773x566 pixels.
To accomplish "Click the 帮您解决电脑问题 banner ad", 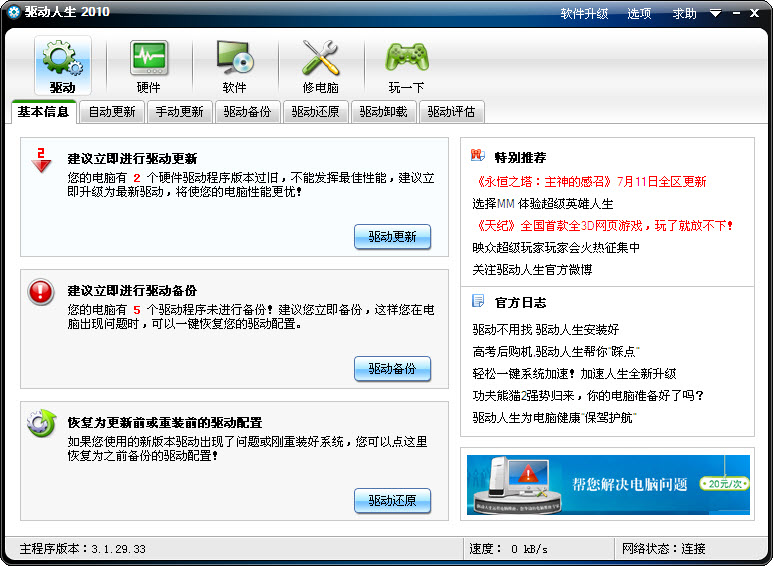I will pos(608,484).
